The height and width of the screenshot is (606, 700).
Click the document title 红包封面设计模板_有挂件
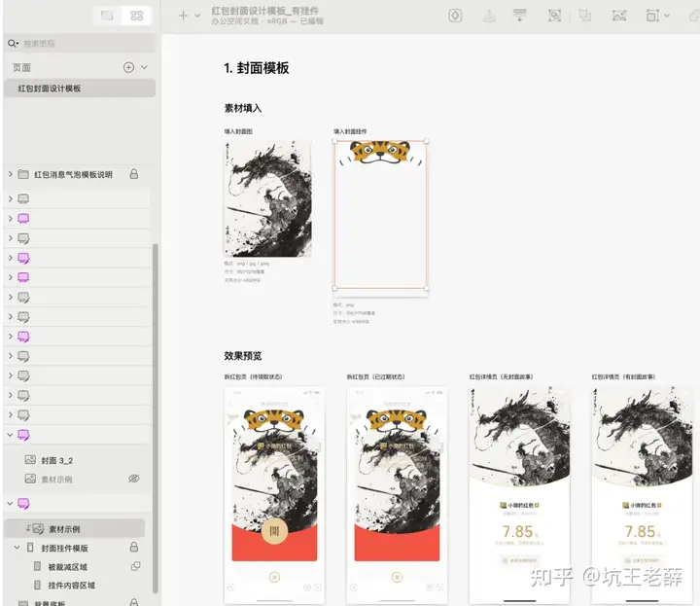[x=265, y=11]
